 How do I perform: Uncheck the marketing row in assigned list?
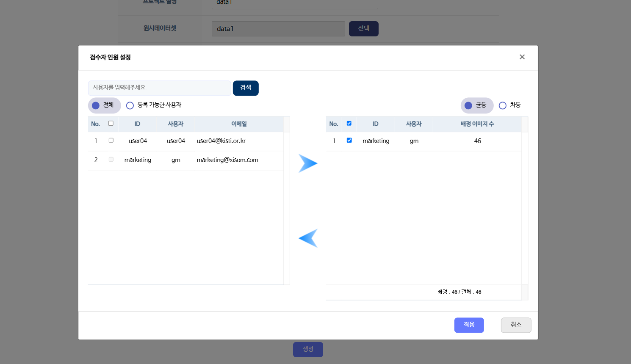click(349, 141)
